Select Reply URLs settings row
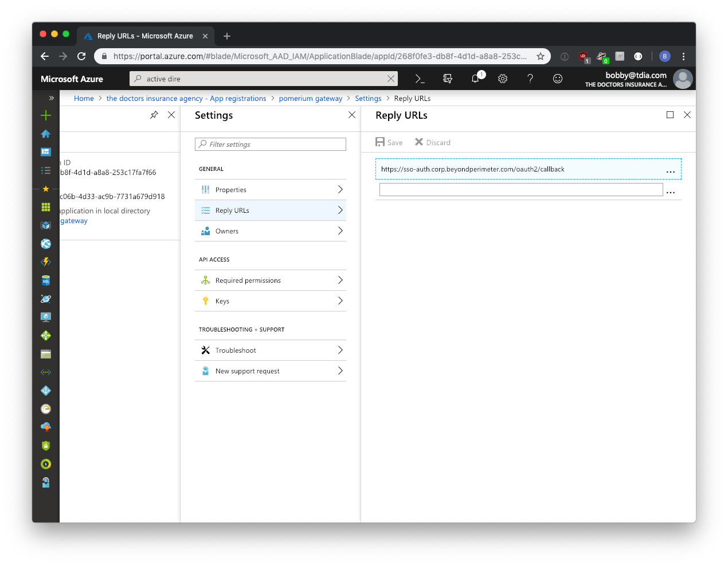The width and height of the screenshot is (728, 565). click(271, 211)
